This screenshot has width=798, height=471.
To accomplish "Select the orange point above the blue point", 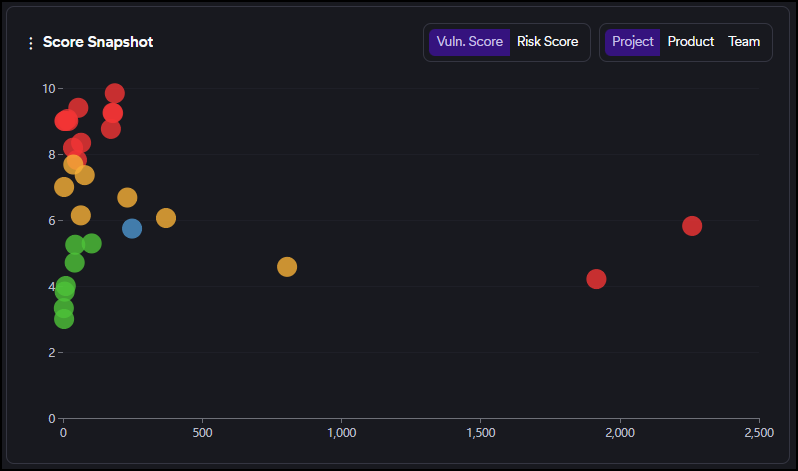I will pos(127,198).
